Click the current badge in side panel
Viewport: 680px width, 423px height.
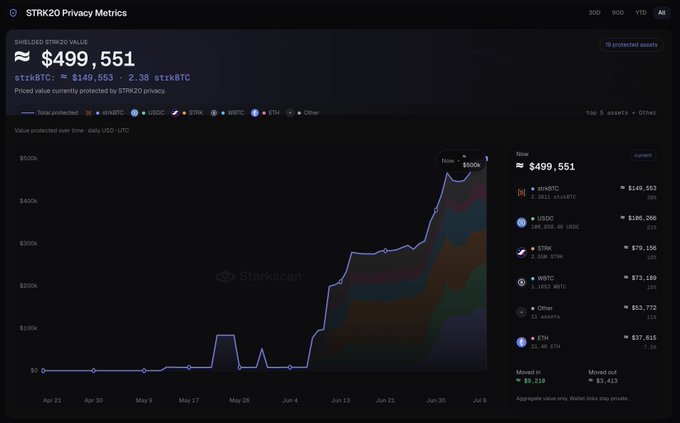point(643,155)
